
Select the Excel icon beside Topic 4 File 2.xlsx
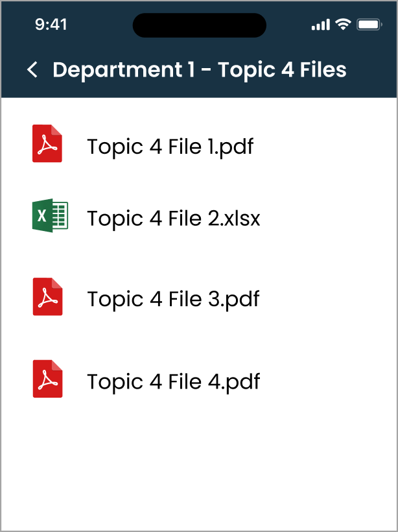[x=49, y=215]
